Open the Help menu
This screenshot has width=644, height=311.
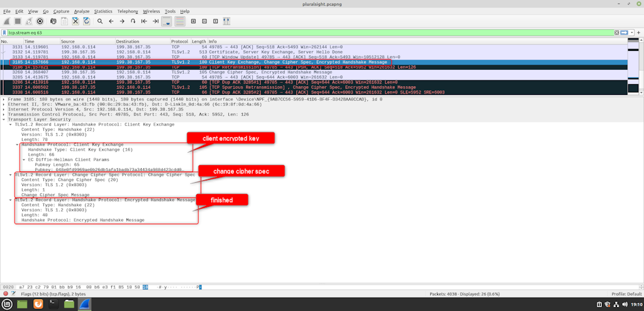tap(185, 11)
